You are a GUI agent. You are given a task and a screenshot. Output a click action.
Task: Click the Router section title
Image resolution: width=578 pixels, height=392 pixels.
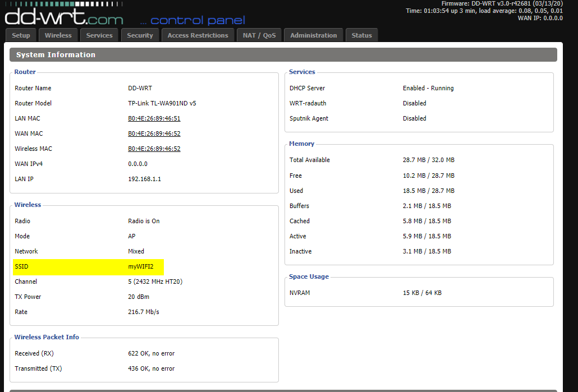click(x=25, y=71)
